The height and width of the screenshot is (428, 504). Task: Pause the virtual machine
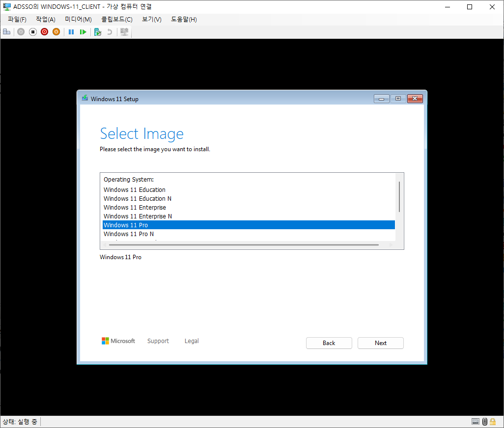point(71,32)
